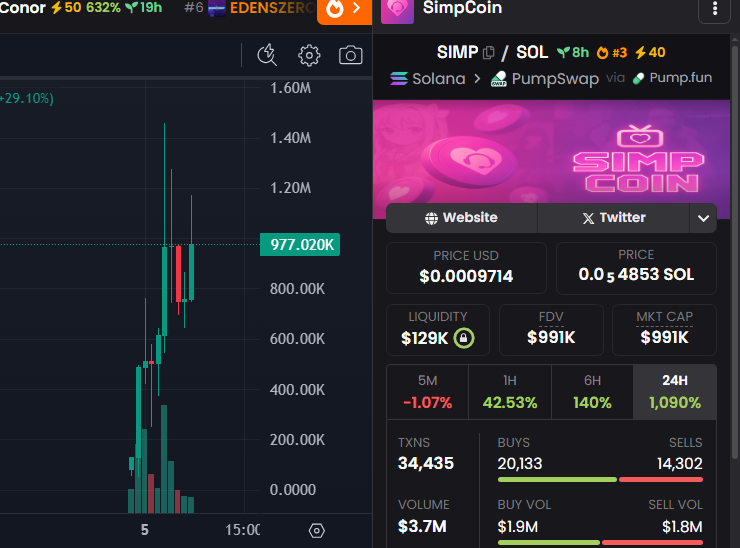Viewport: 740px width, 548px height.
Task: Click the Conor ticker item
Action: [x=81, y=8]
